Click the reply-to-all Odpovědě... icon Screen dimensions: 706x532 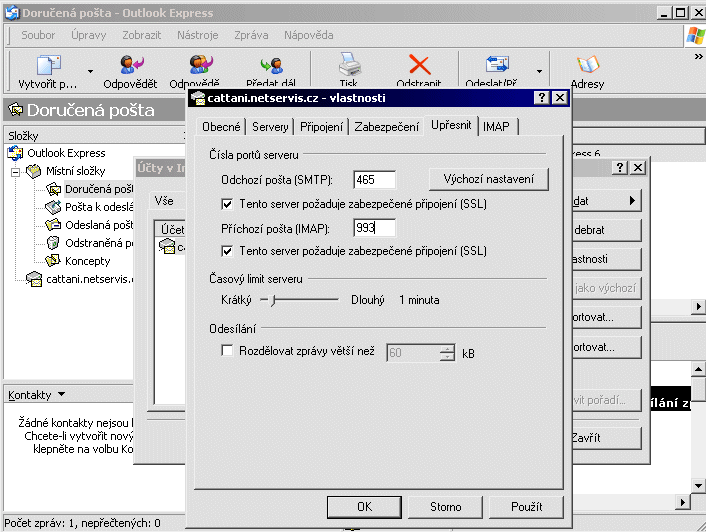coord(201,64)
